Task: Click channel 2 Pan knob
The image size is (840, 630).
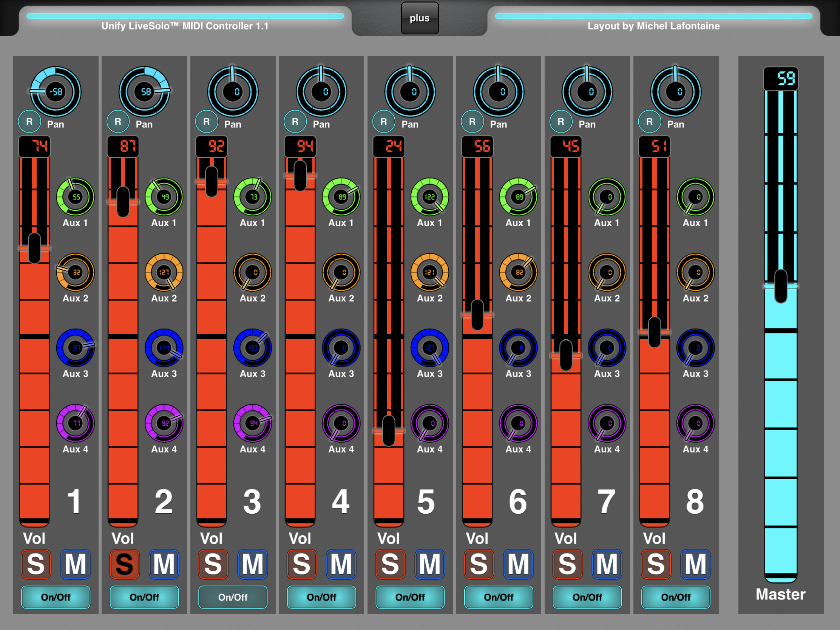Action: tap(144, 91)
